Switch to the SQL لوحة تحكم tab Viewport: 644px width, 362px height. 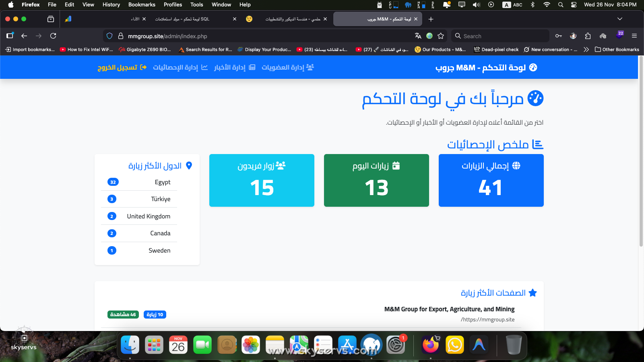click(x=193, y=19)
